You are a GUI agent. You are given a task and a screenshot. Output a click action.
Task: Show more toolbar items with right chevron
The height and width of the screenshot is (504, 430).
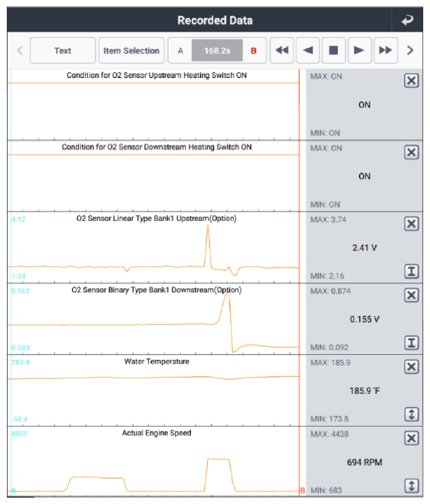(x=410, y=51)
